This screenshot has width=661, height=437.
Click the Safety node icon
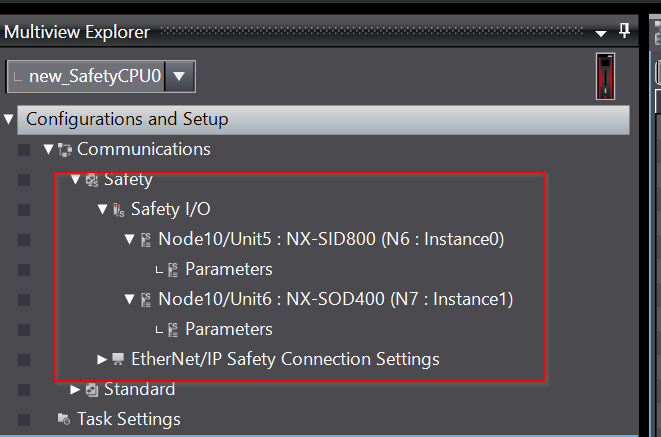(x=92, y=180)
